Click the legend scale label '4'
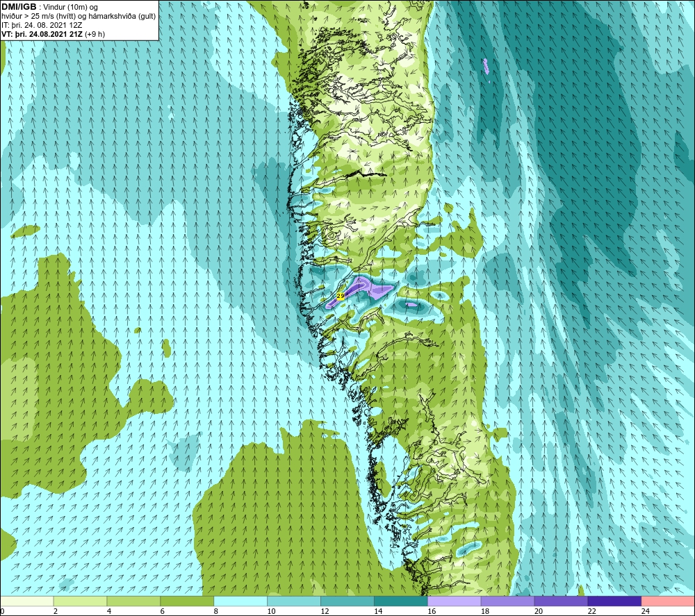The image size is (695, 616). pyautogui.click(x=109, y=611)
